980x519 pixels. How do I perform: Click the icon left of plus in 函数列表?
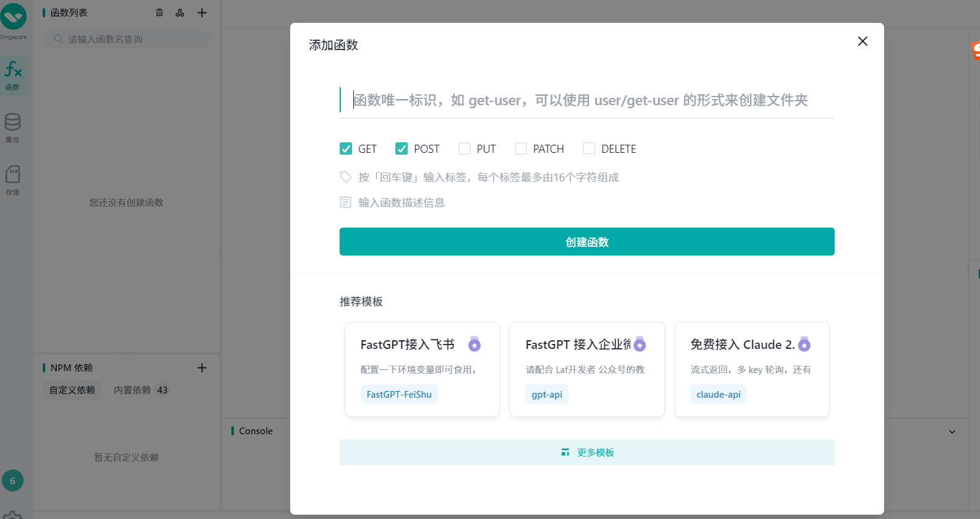click(180, 12)
